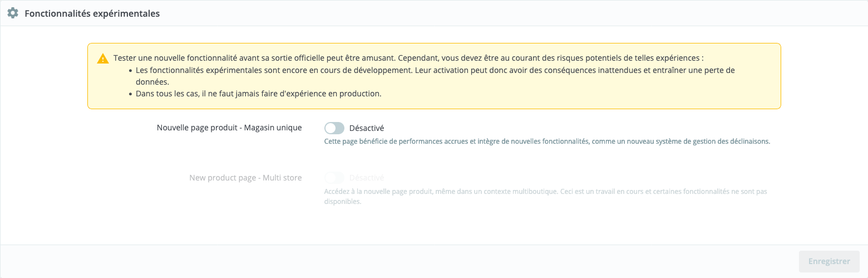Click the yellow warning triangle icon

[103, 58]
